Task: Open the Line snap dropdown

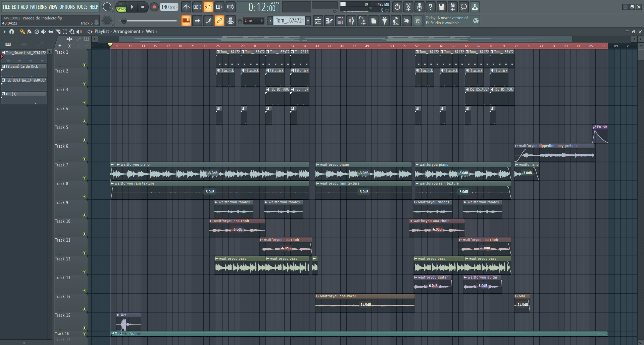Action: pos(254,21)
